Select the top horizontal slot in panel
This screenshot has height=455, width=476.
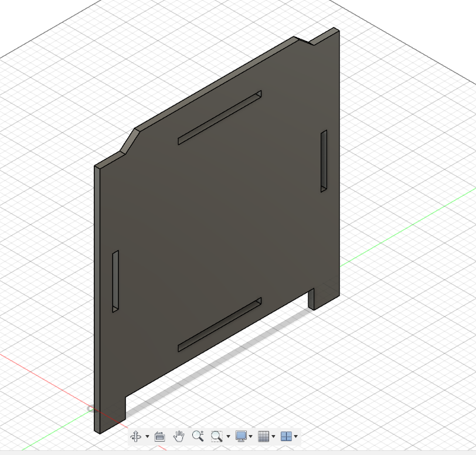coord(220,117)
